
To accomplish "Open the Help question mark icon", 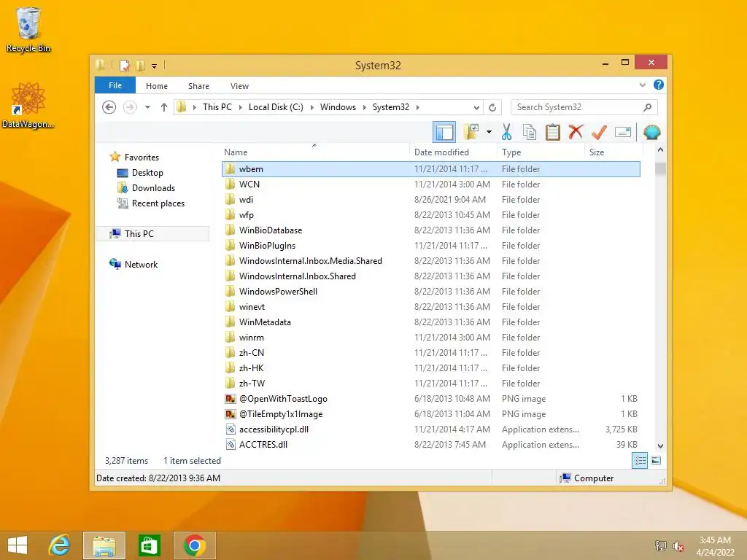I will point(659,85).
